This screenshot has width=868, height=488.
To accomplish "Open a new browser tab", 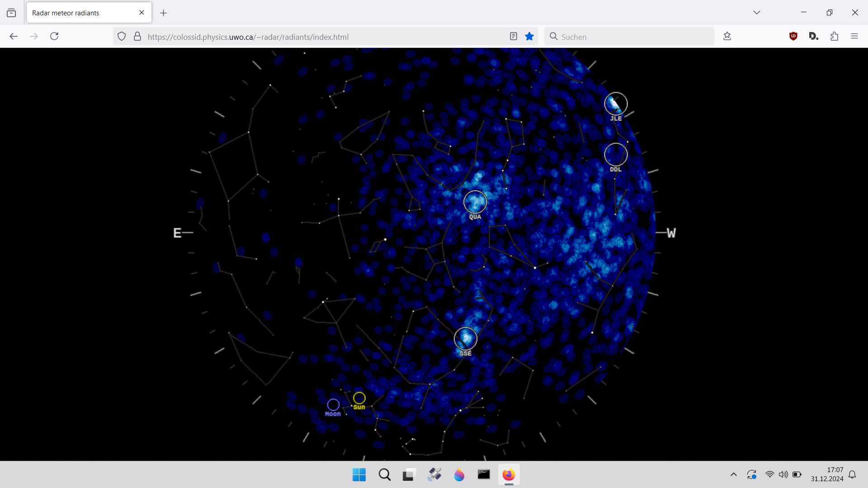I will tap(164, 13).
